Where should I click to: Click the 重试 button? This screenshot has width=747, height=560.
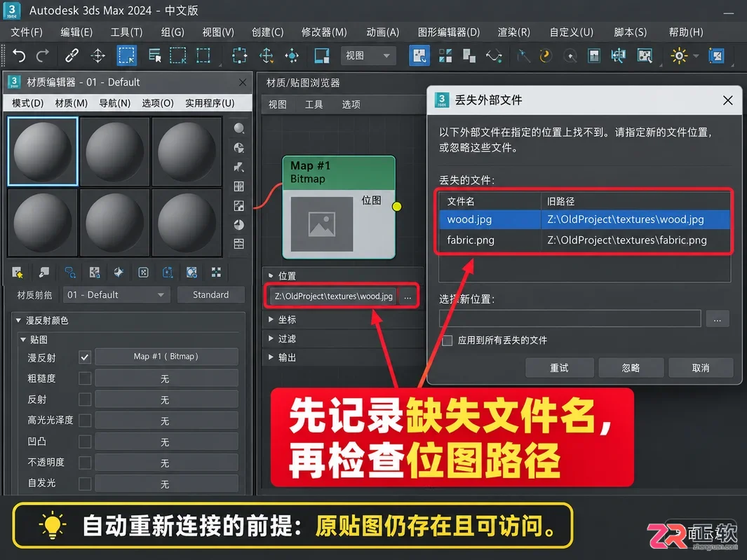559,368
